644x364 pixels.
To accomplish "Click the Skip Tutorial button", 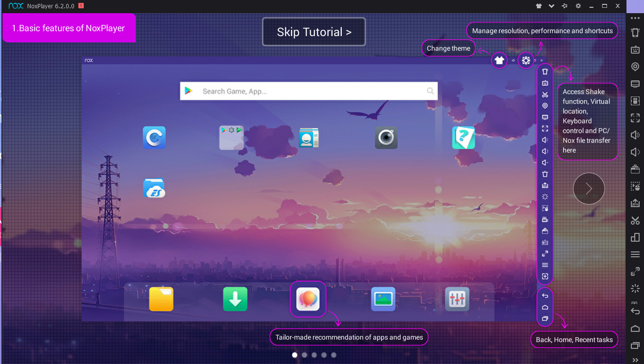I will pos(313,32).
